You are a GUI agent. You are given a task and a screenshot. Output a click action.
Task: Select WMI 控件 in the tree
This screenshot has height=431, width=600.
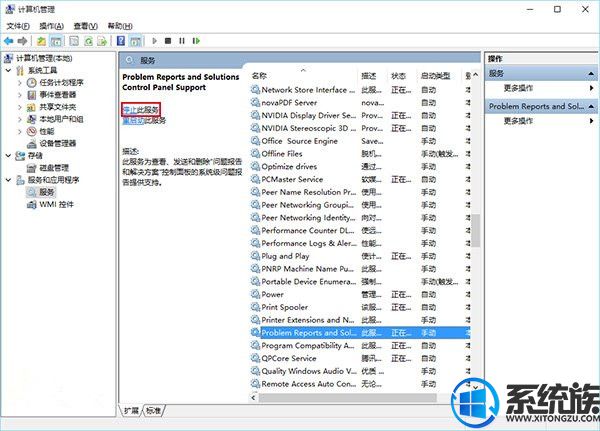point(56,204)
